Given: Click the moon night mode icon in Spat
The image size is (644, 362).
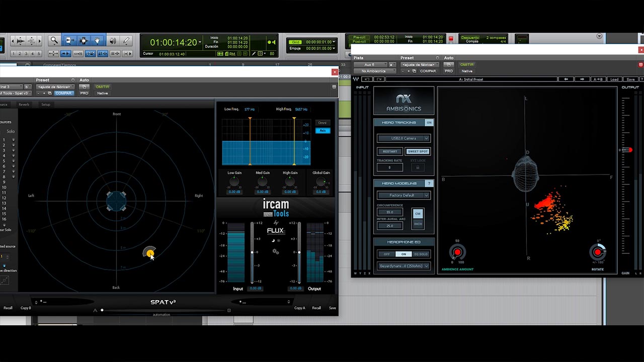Looking at the screenshot, I should pyautogui.click(x=273, y=240).
